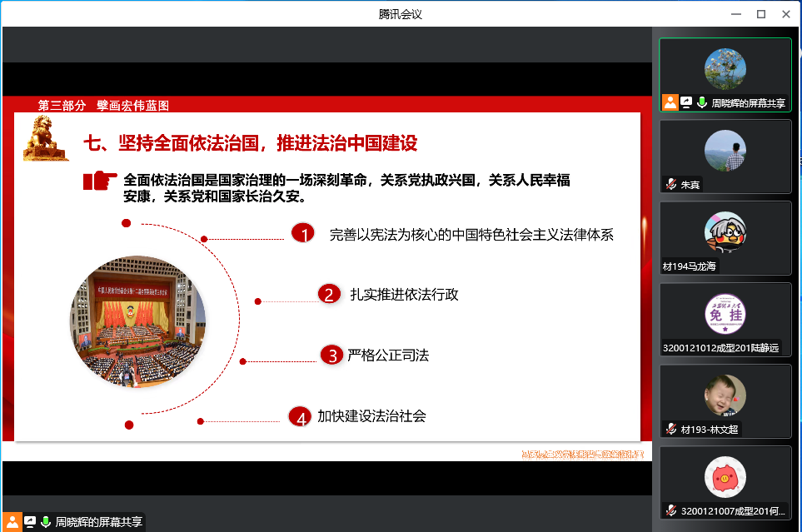This screenshot has height=532, width=802.
Task: Click the orange host icon in 周晓辉's participant tile
Action: pos(670,102)
